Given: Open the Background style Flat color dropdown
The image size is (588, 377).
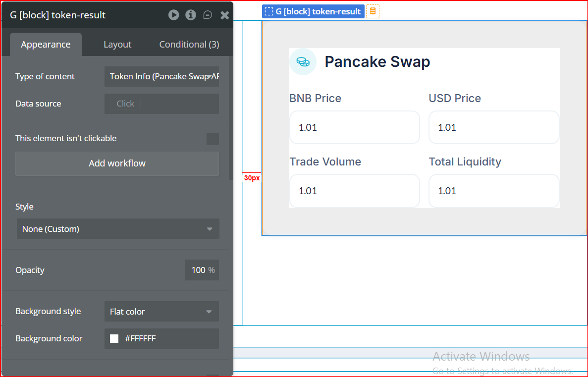Looking at the screenshot, I should (x=161, y=312).
